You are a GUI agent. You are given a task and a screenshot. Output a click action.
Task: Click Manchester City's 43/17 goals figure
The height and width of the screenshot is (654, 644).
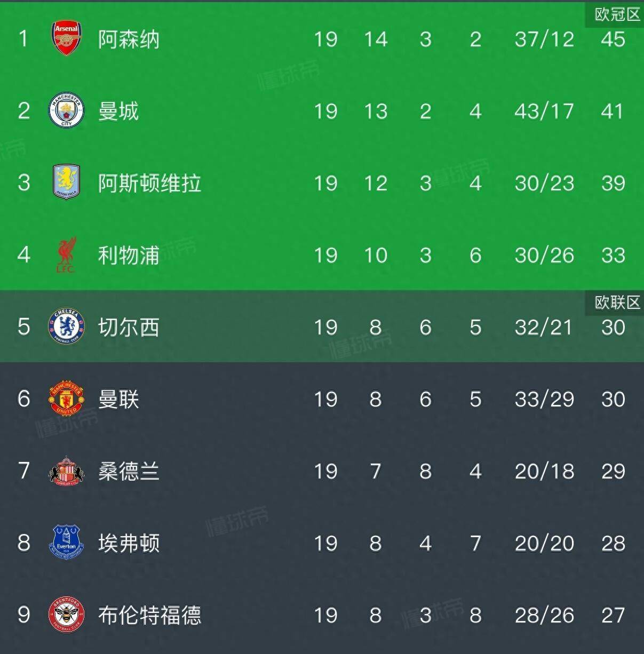point(544,111)
